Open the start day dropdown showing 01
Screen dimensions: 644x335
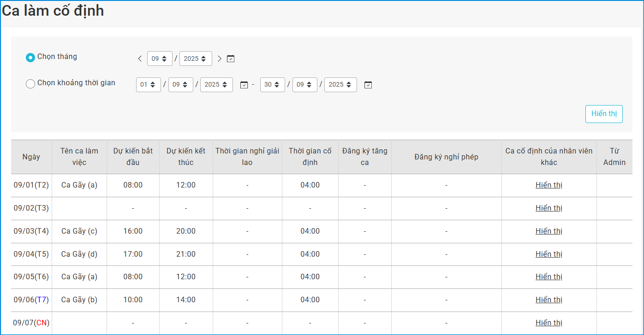(149, 85)
